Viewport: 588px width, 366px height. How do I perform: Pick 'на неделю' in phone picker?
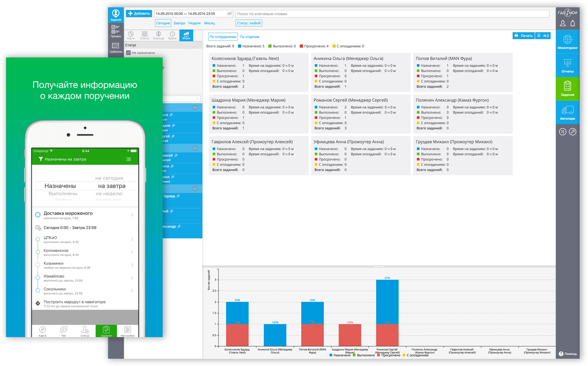tap(109, 193)
